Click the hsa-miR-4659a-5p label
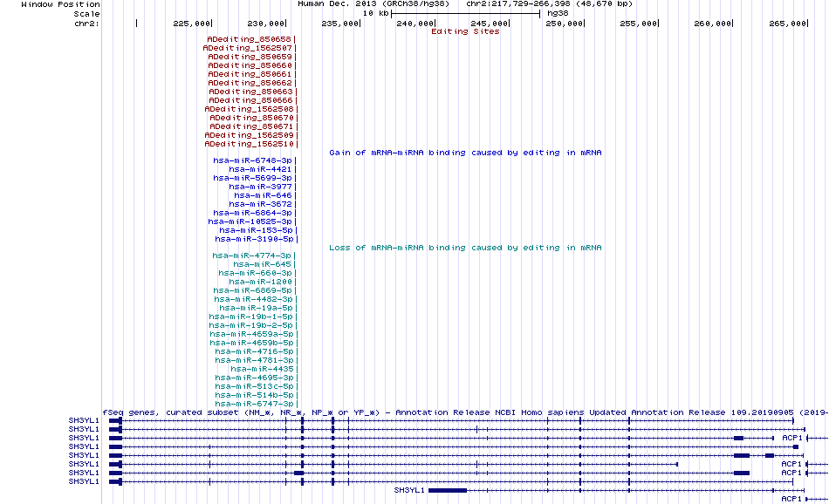Screen dimensions: 829x504 click(251, 335)
